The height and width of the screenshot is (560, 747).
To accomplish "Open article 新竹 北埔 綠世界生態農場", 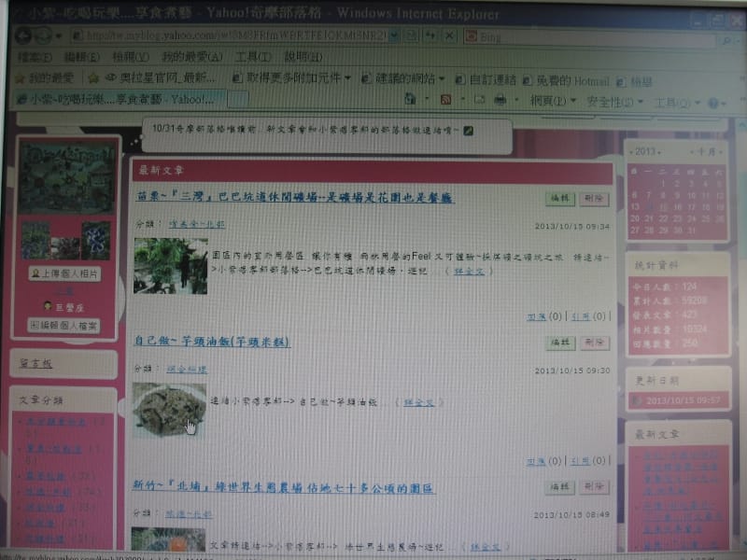I will pos(283,486).
